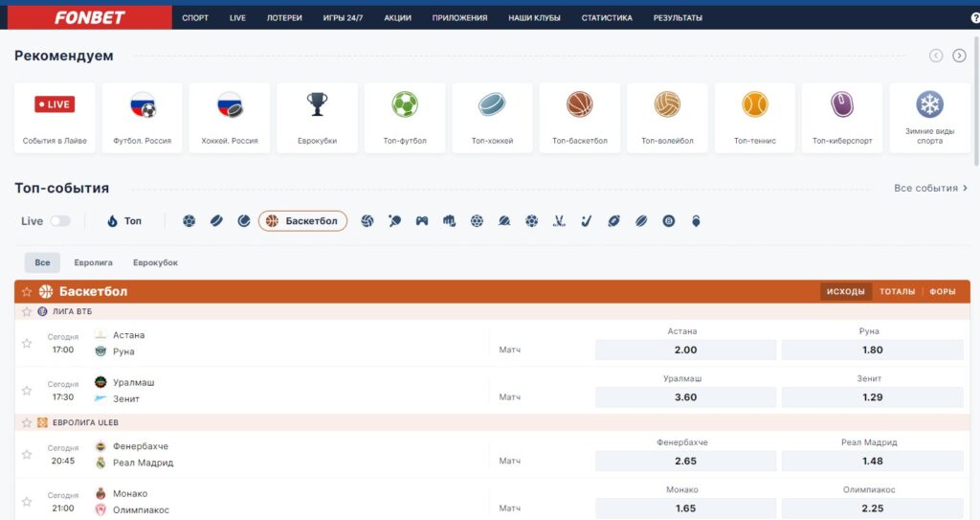
Task: Open the Топ-футбол card
Action: 405,118
